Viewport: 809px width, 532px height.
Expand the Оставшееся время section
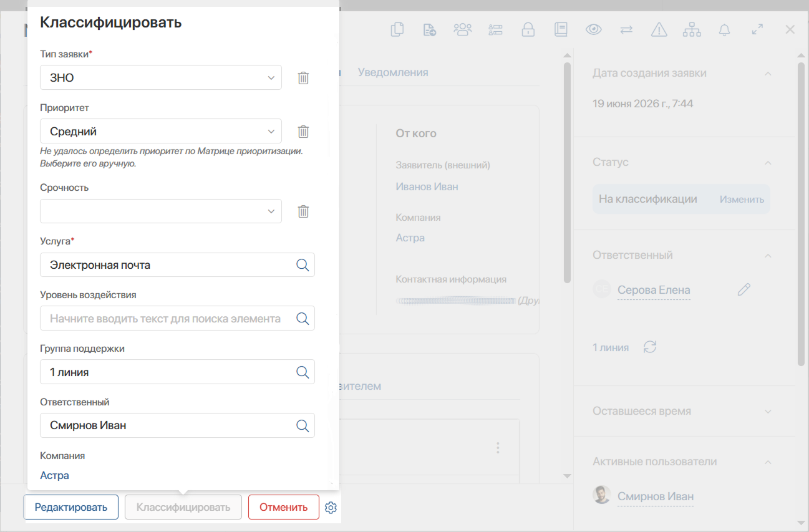[768, 412]
